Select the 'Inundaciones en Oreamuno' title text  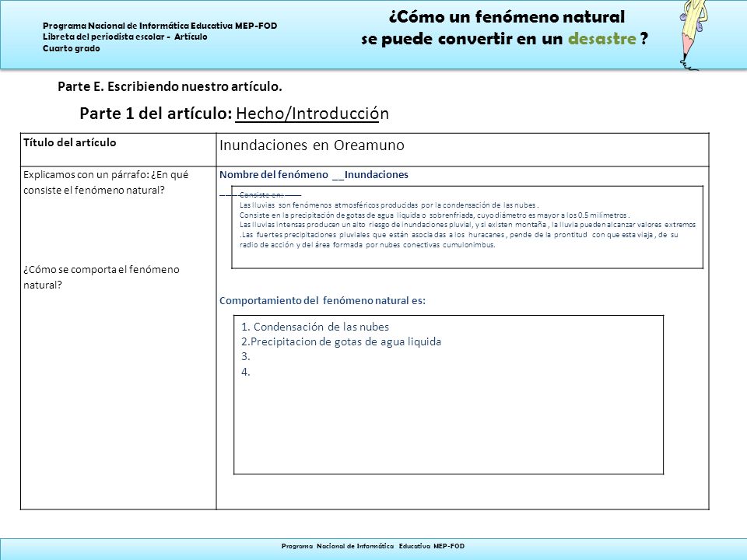pyautogui.click(x=311, y=145)
